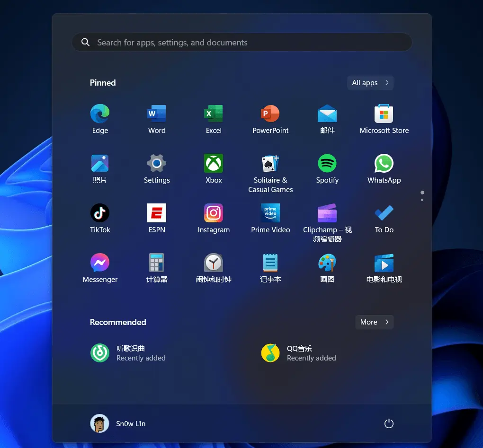Launch Messenger from pinned apps
This screenshot has width=483, height=448.
pyautogui.click(x=100, y=268)
